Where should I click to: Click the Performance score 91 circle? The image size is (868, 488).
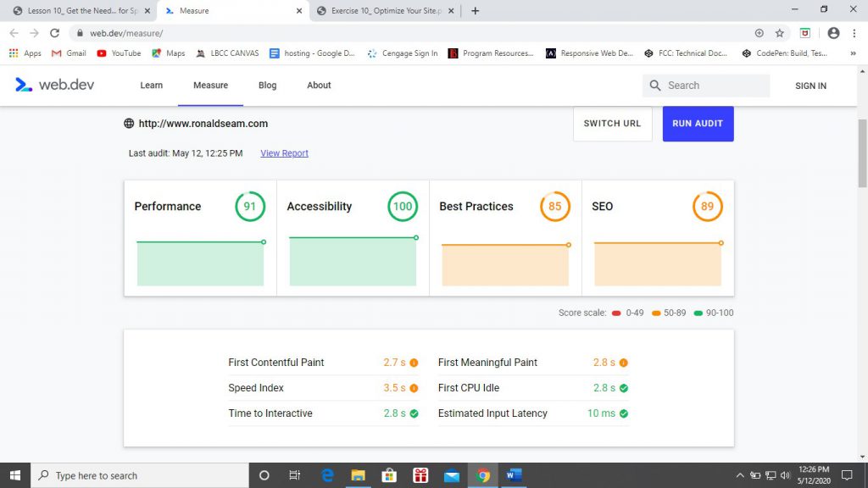coord(250,206)
